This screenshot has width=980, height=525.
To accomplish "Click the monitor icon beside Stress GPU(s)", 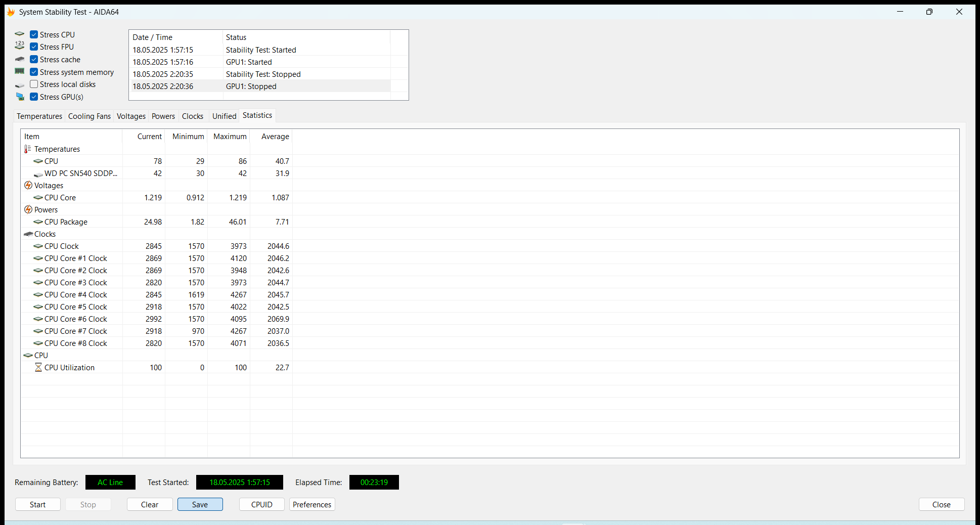I will [20, 97].
